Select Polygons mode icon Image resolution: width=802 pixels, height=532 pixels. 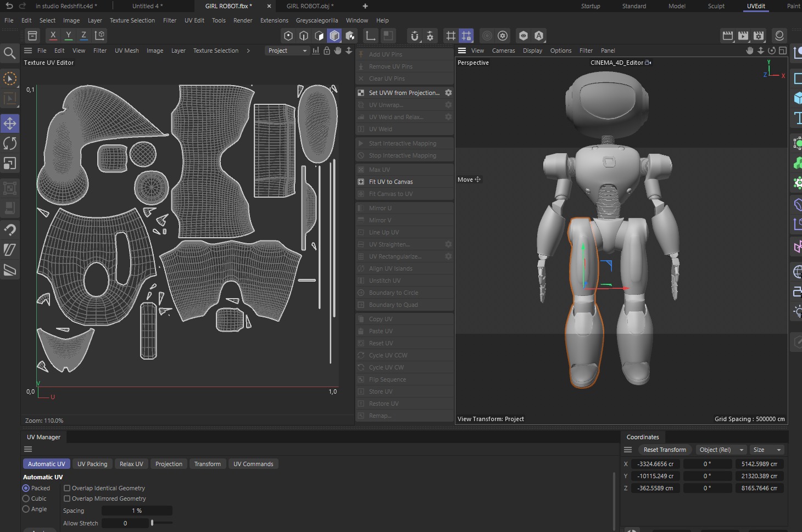tap(319, 36)
